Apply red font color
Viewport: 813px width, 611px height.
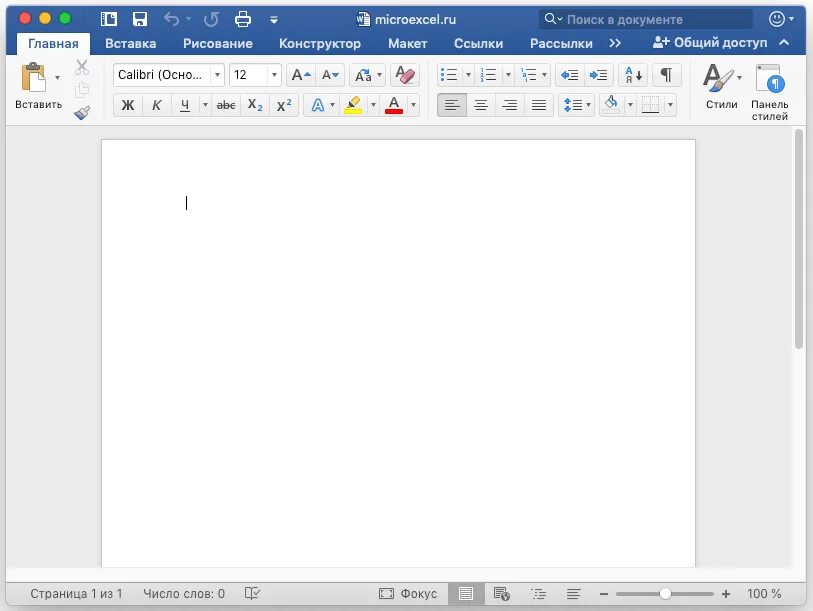[394, 105]
